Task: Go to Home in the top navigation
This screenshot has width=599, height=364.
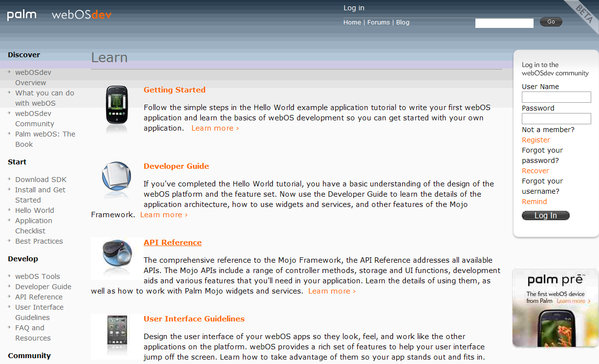Action: point(352,23)
